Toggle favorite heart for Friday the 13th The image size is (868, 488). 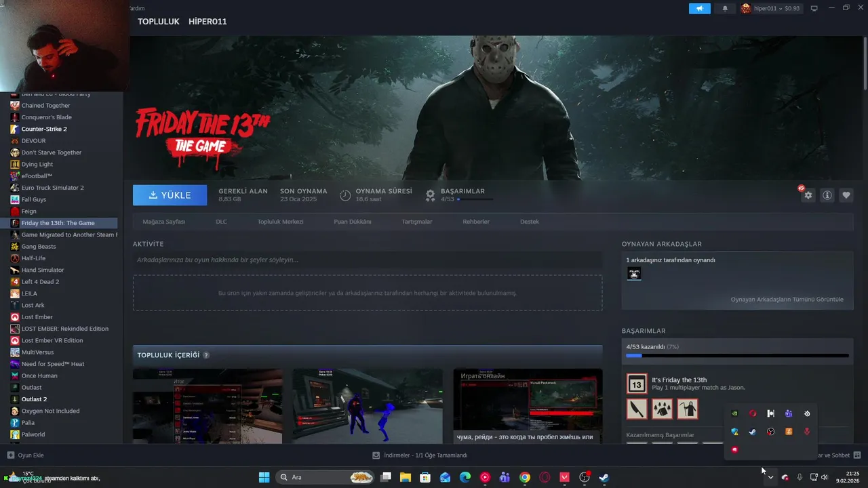846,195
